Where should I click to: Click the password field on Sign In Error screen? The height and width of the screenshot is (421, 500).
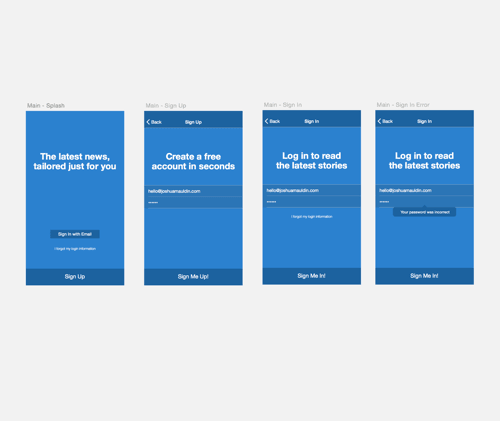point(424,202)
